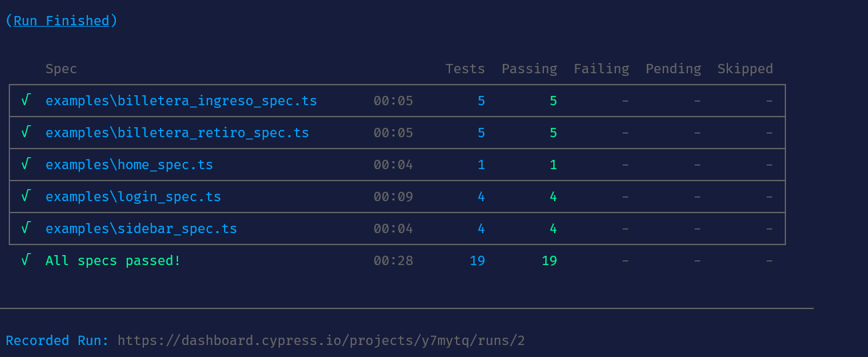Click the Failing column header
Viewport: 868px width, 357px height.
tap(601, 69)
